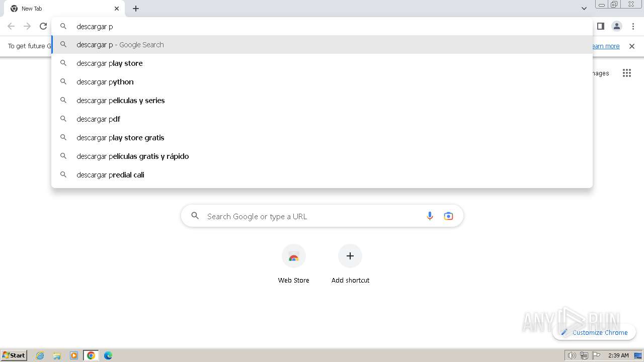This screenshot has width=644, height=362.
Task: Click the Google search box on page
Action: pos(322,216)
